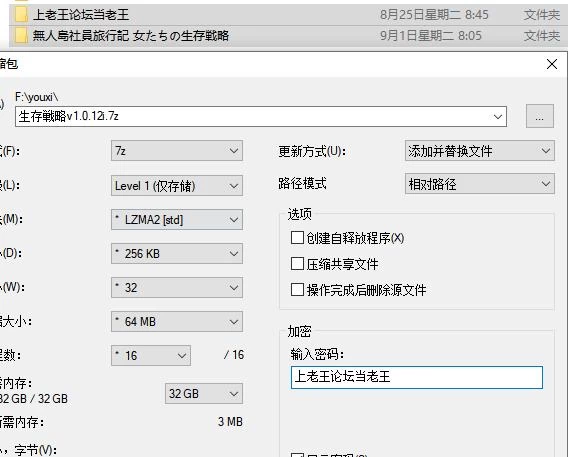
Task: Enable 压缩共享文件 checkbox
Action: coord(297,264)
